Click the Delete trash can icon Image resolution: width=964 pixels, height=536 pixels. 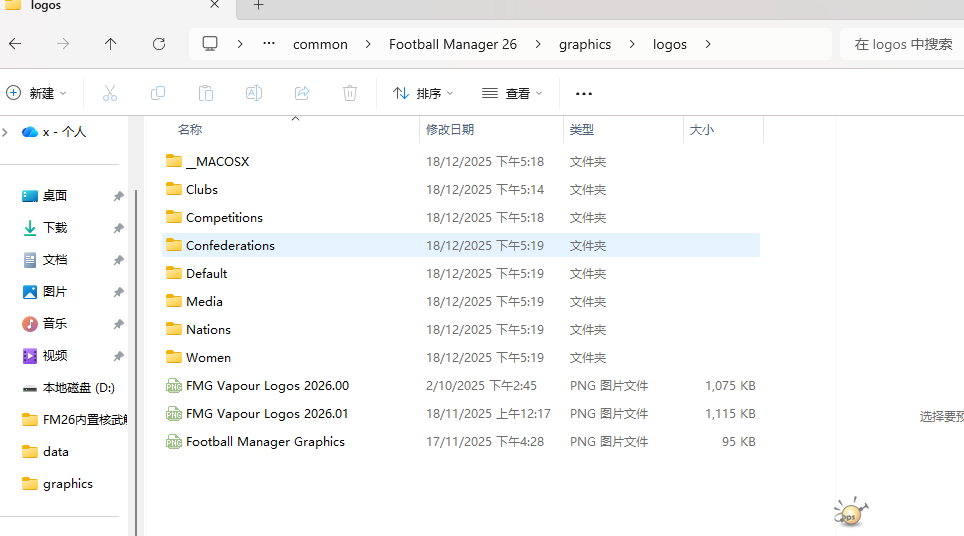point(350,93)
